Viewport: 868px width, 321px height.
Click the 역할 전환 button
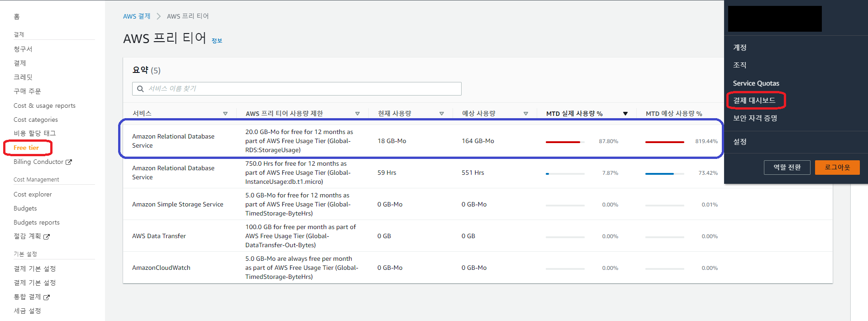pos(787,168)
